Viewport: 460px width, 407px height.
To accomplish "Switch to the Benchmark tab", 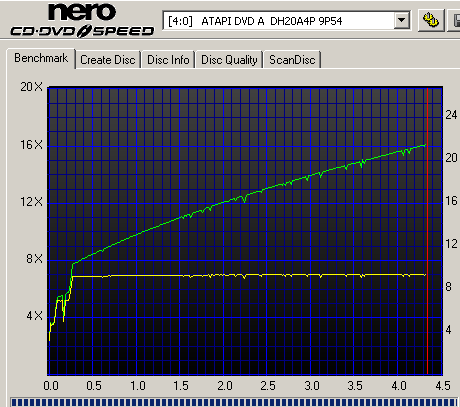I will pos(41,58).
